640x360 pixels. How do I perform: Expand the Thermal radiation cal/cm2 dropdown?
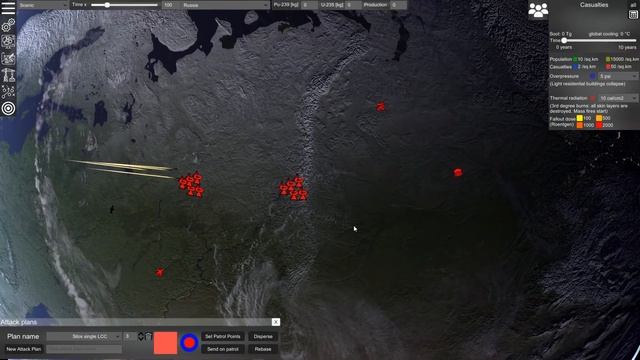click(618, 98)
